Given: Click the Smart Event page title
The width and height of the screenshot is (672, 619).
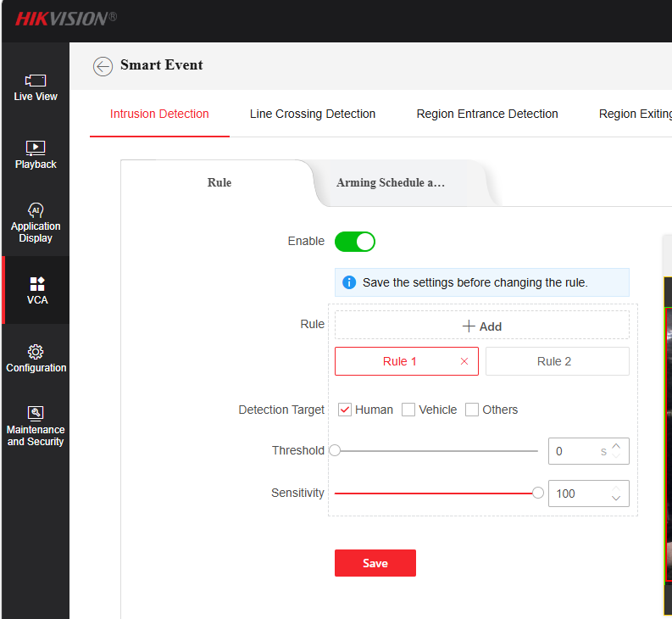Looking at the screenshot, I should (162, 65).
